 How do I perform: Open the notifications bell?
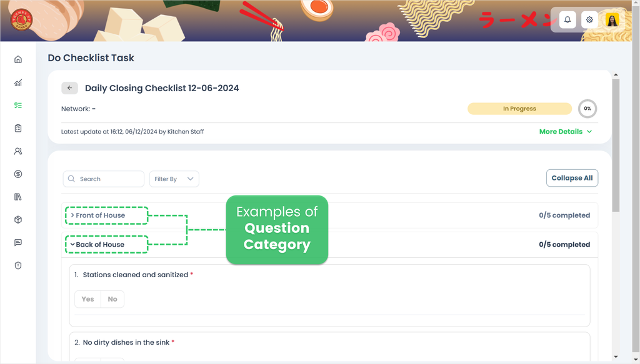coord(567,19)
